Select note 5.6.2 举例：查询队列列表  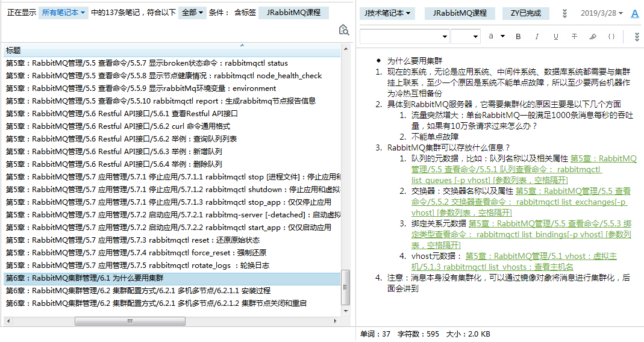(x=172, y=139)
